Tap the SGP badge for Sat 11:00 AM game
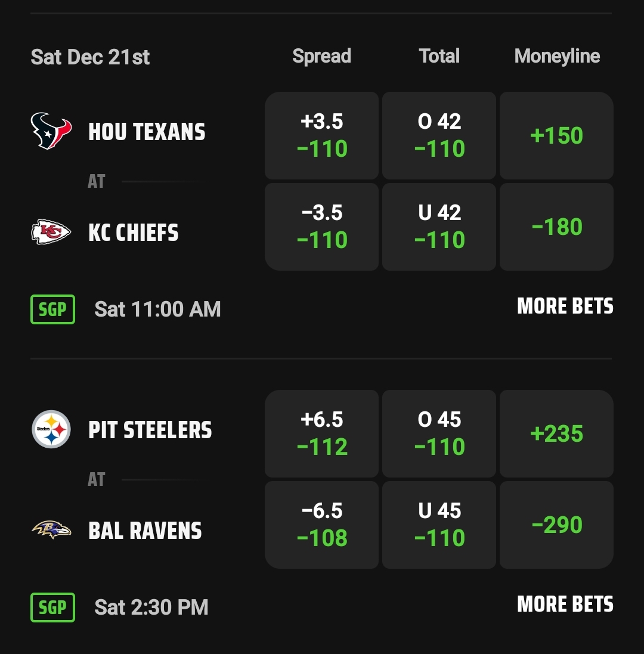644x654 pixels. coord(52,309)
